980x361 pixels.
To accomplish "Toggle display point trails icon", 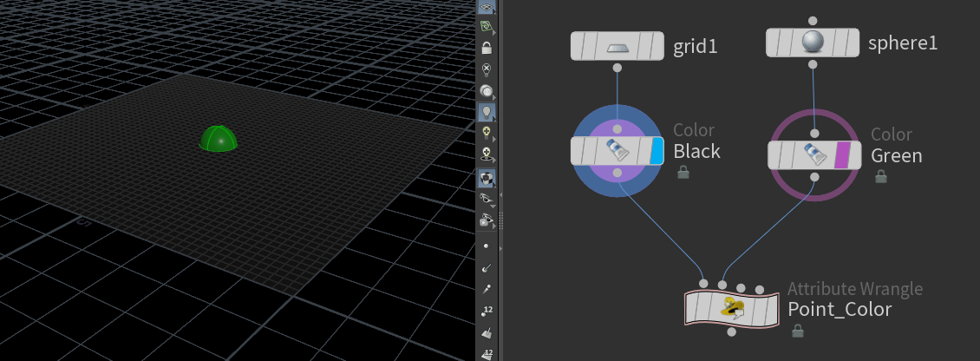I will (487, 289).
